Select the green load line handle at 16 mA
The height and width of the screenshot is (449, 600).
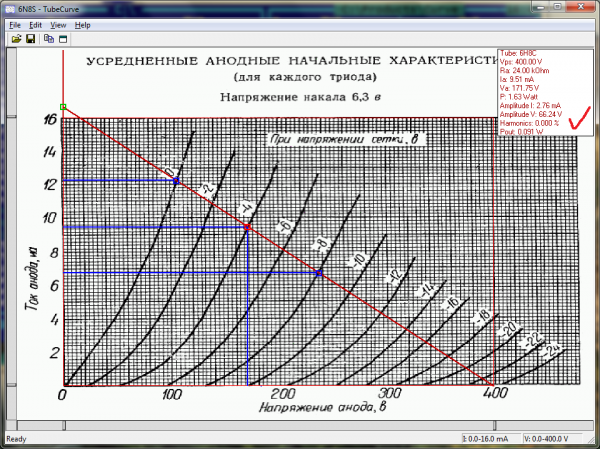(x=62, y=106)
